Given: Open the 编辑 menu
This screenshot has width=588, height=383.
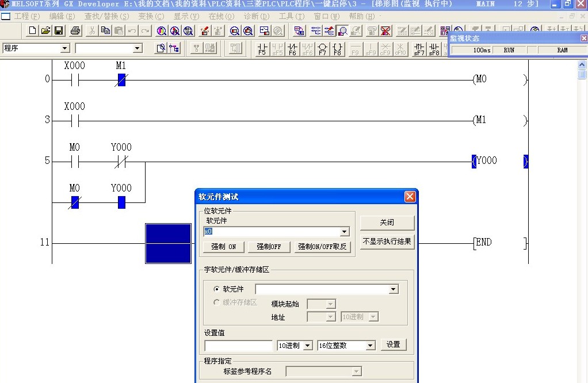Looking at the screenshot, I should pyautogui.click(x=62, y=17).
